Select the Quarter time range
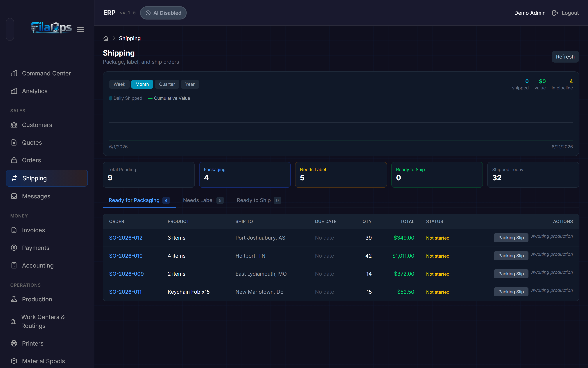Viewport: 588px width, 368px height. tap(167, 84)
